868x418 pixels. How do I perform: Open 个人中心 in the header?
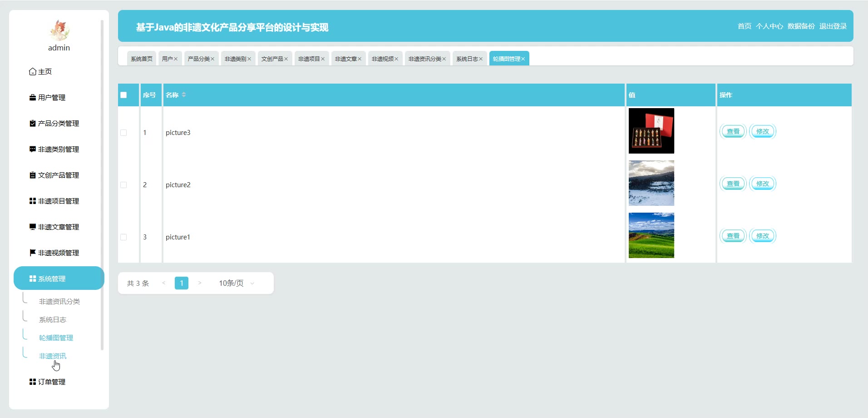pyautogui.click(x=769, y=26)
